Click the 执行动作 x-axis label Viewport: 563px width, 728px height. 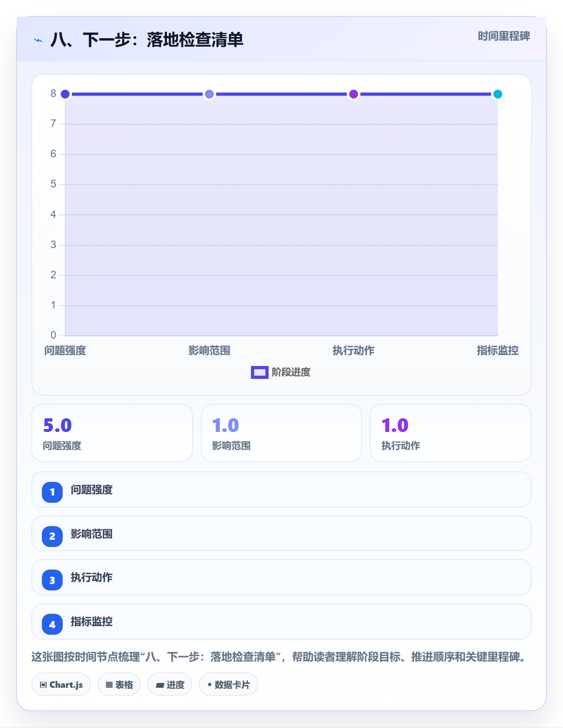tap(353, 351)
